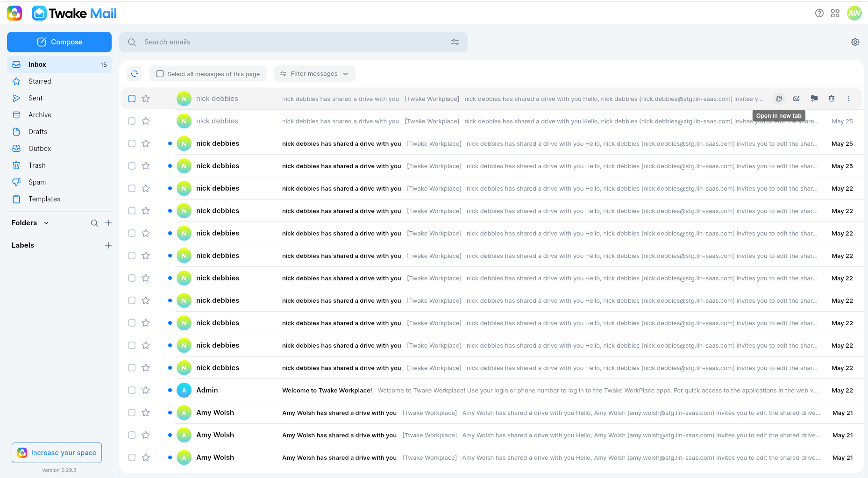
Task: Click the Outbox icon in sidebar
Action: [x=16, y=149]
